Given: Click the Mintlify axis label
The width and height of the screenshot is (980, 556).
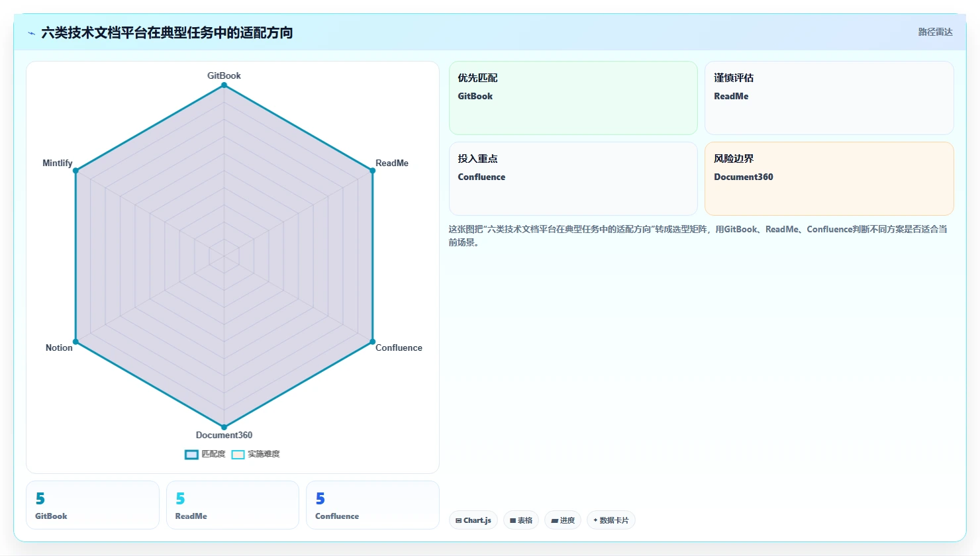Looking at the screenshot, I should click(x=58, y=163).
